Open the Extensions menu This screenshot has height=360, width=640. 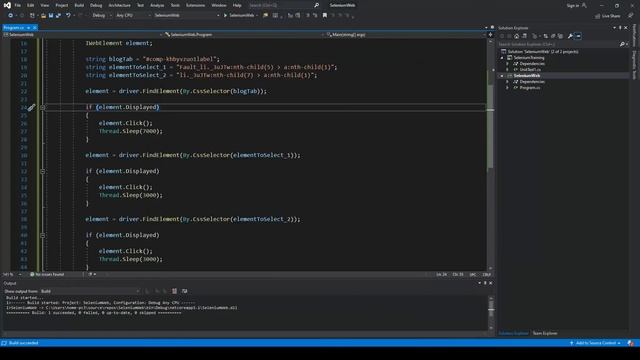196,5
